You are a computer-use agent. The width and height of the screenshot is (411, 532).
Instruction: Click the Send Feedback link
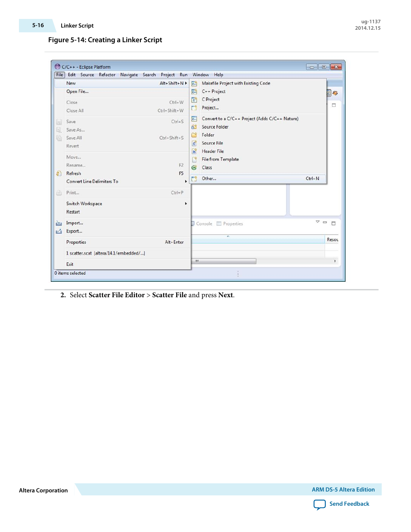click(349, 504)
